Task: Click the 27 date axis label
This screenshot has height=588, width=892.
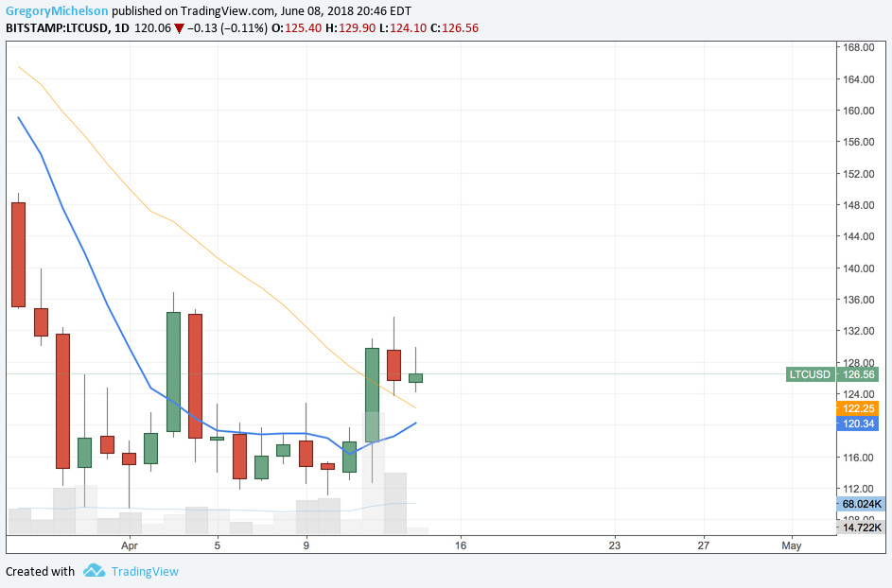Action: [703, 545]
